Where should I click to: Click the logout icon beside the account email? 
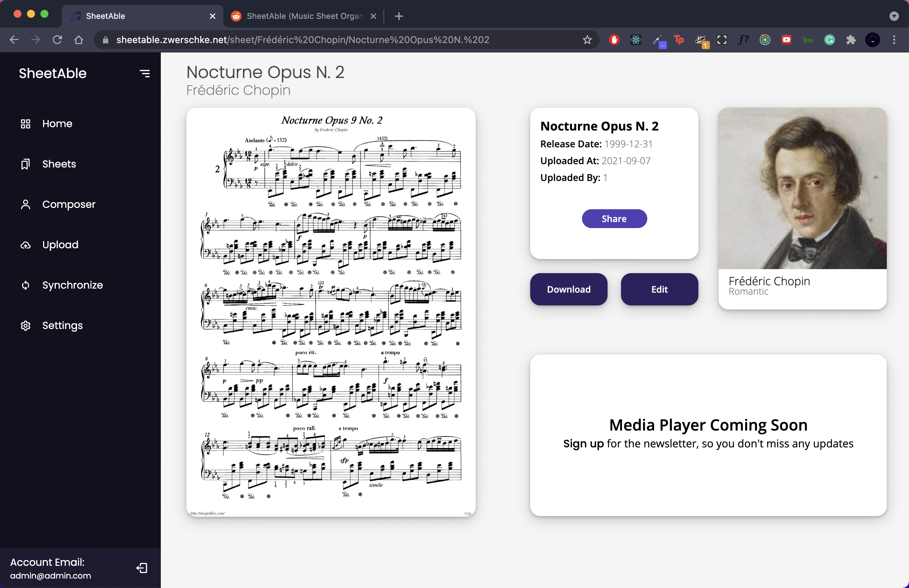142,568
